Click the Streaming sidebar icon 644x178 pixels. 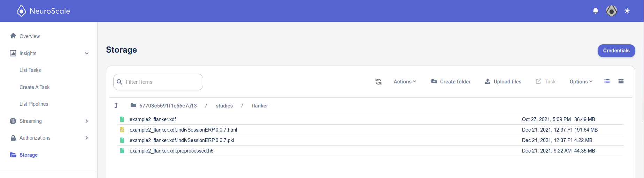[x=13, y=121]
